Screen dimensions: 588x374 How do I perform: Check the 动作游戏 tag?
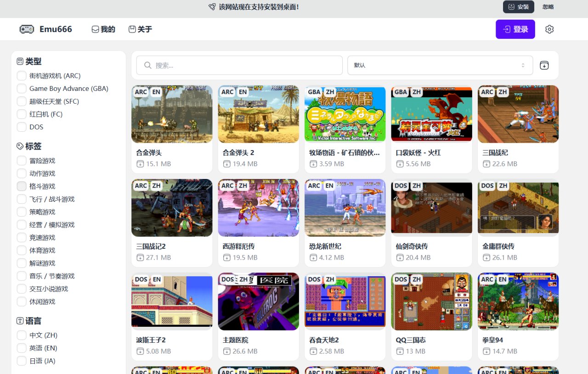[21, 173]
